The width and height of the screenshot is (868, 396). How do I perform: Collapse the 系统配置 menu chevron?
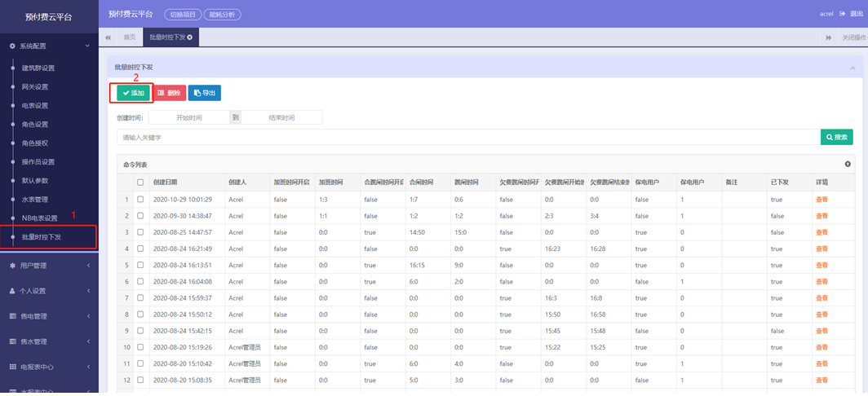pos(87,46)
